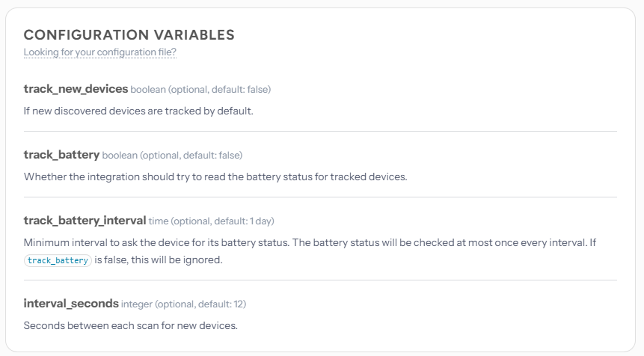The image size is (644, 356).
Task: Click the 'Whether the integration should try' description
Action: (215, 177)
